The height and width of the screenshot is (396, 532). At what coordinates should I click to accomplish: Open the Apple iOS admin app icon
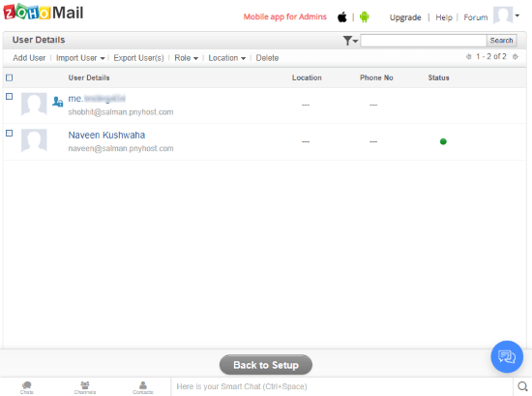pos(342,17)
